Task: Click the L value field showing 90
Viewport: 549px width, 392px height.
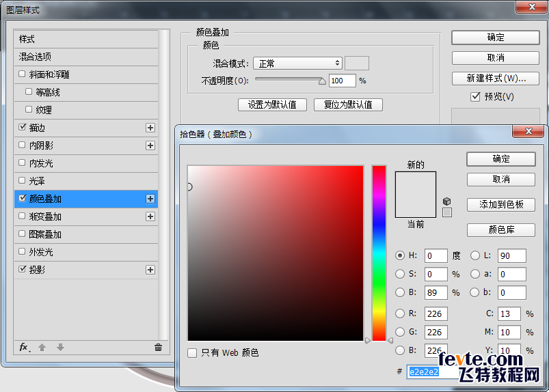Action: tap(511, 255)
